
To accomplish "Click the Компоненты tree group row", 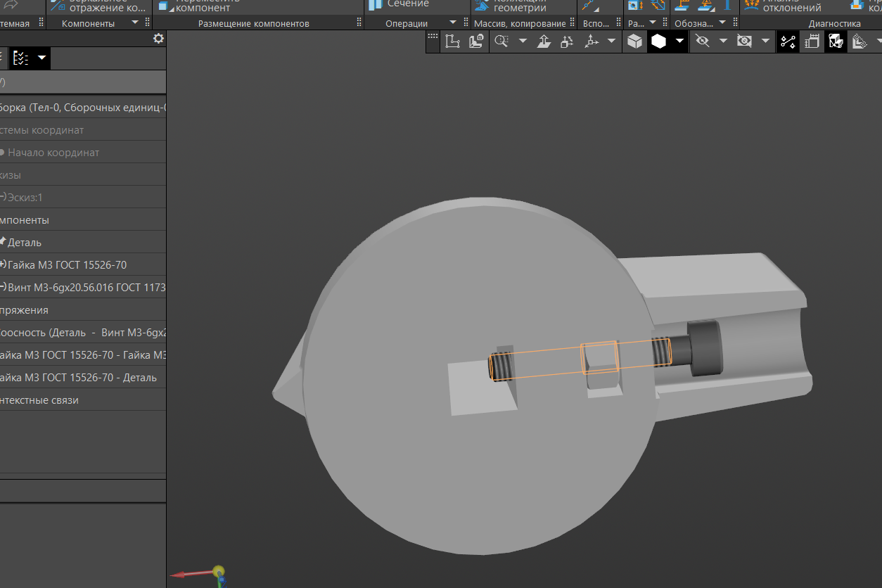I will [83, 220].
